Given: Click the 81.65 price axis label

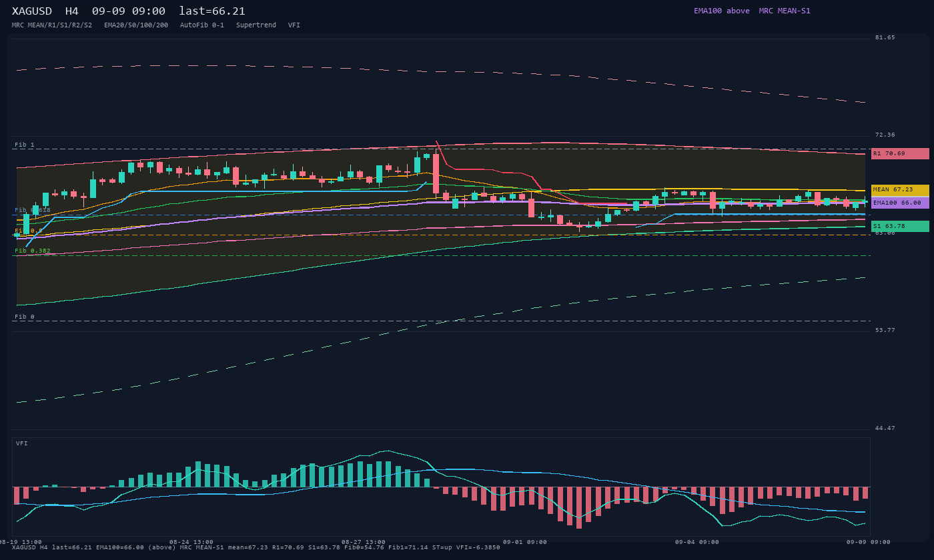Looking at the screenshot, I should tap(885, 37).
